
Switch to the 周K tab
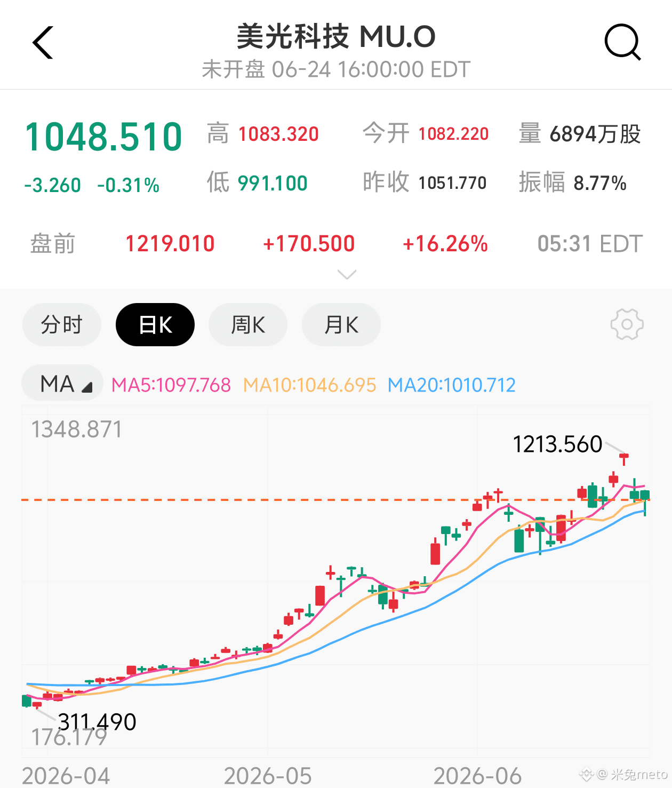pyautogui.click(x=248, y=324)
